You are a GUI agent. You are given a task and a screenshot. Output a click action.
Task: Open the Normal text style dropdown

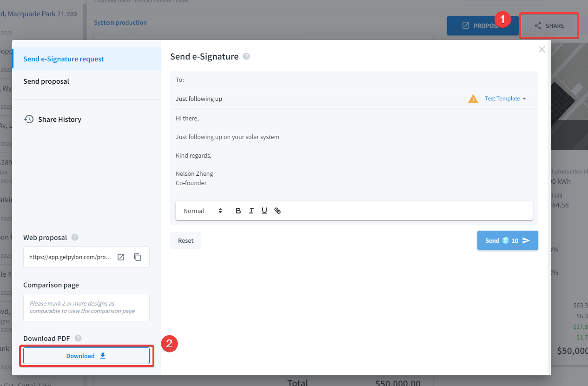[x=203, y=211]
